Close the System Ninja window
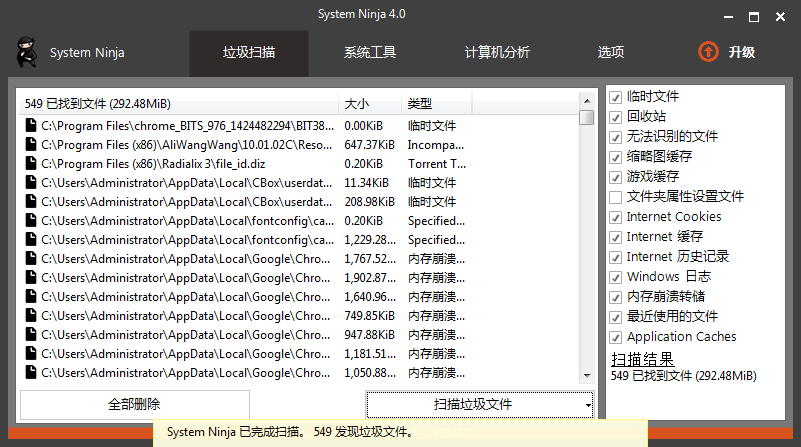The width and height of the screenshot is (801, 447). [x=780, y=17]
